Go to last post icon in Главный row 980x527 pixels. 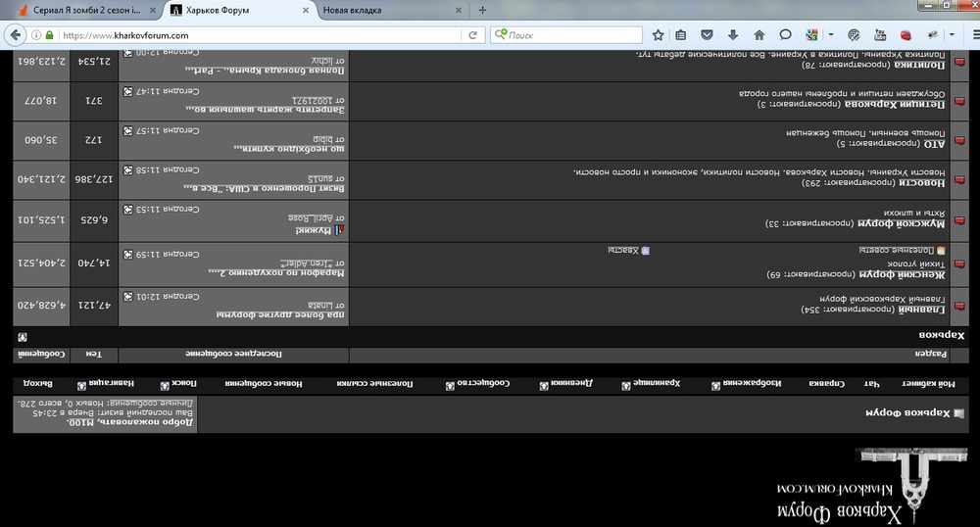pyautogui.click(x=127, y=297)
